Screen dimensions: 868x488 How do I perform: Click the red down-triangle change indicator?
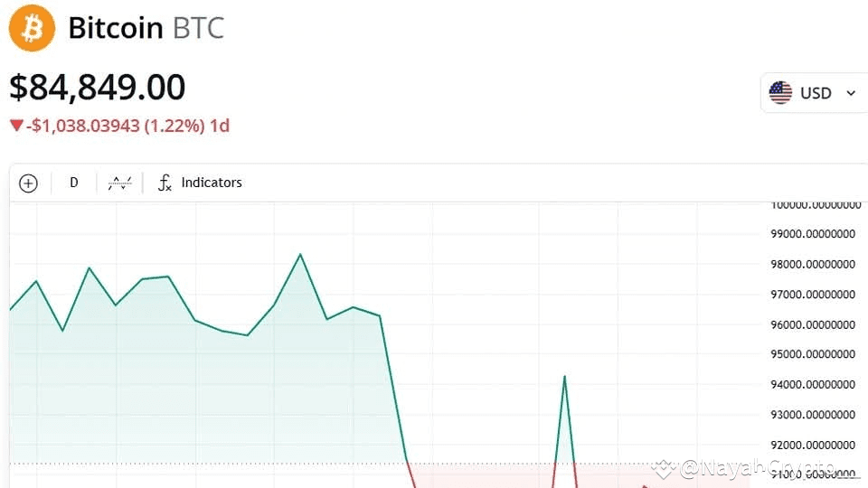coord(16,126)
